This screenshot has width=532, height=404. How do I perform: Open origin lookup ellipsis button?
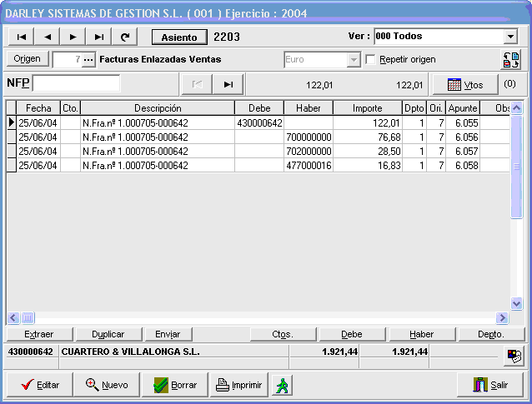(88, 60)
